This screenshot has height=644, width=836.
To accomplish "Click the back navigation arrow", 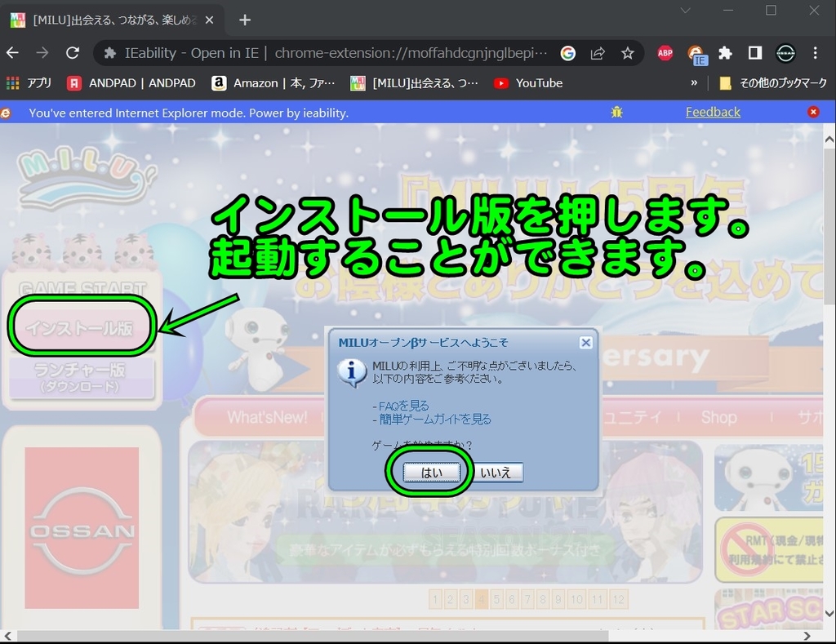I will (12, 53).
